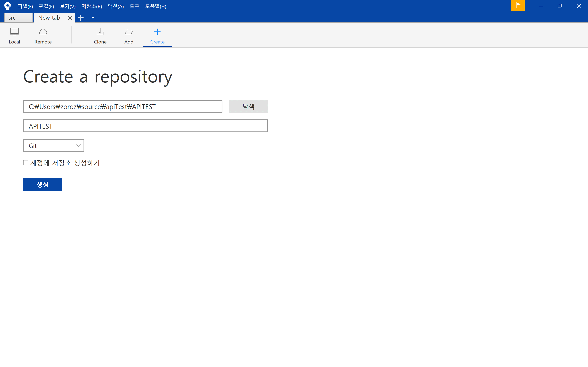The image size is (588, 367).
Task: Focus the APITEST repository name field
Action: pos(145,126)
